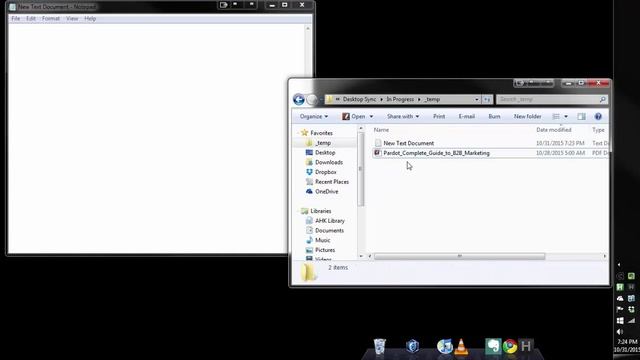Viewport: 640px width, 360px height.
Task: Toggle the preview pane button
Action: pos(581,116)
